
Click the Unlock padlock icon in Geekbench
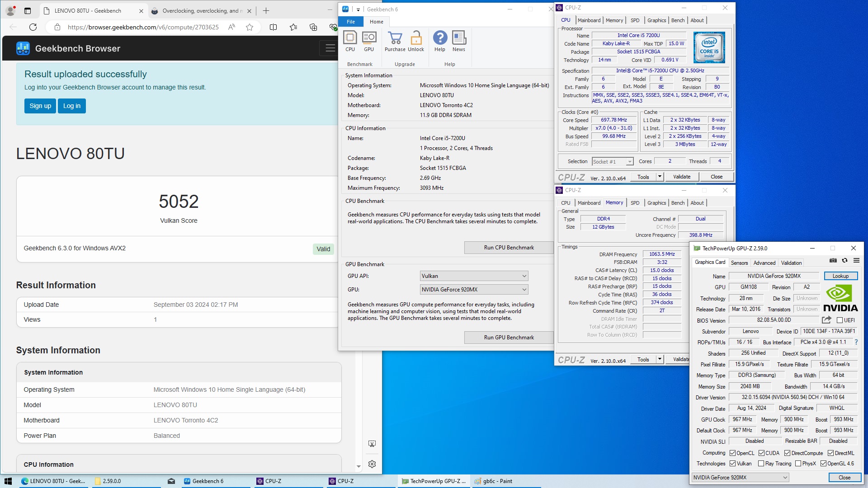pos(416,41)
